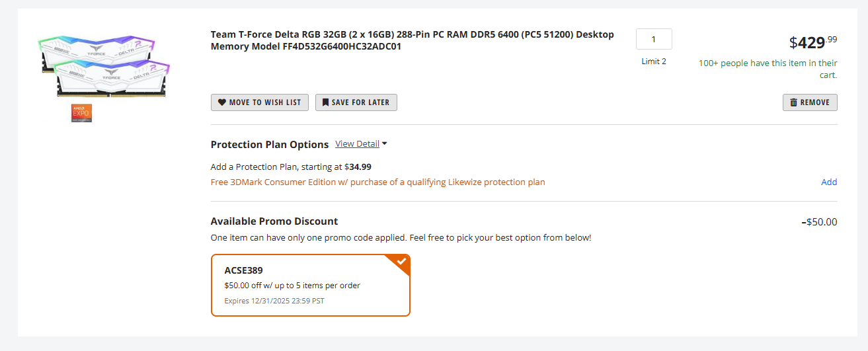Expand the View Detail dropdown arrow
This screenshot has height=351, width=868.
coord(385,143)
